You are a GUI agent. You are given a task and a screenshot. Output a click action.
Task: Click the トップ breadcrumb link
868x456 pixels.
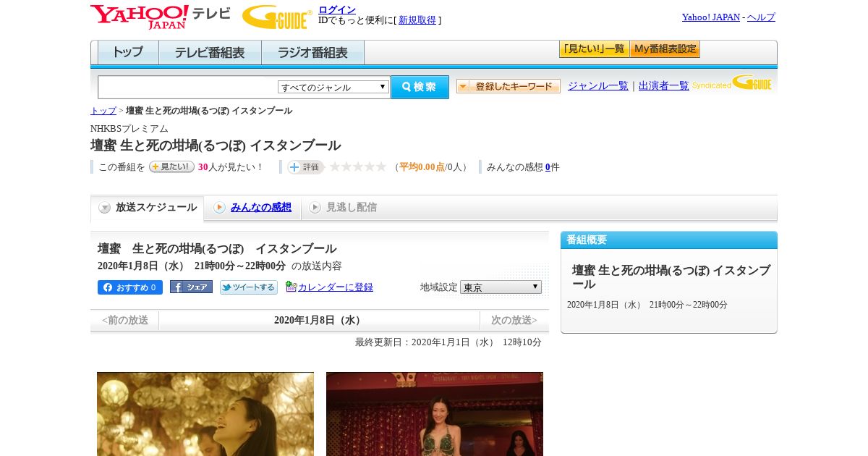coord(103,111)
